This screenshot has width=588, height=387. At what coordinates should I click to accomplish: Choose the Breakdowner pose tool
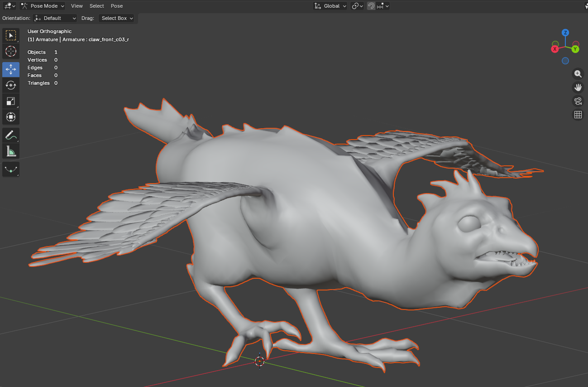tap(11, 169)
